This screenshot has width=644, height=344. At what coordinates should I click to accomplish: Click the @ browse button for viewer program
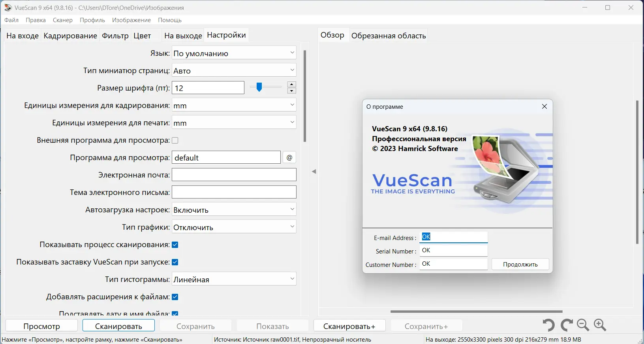289,157
